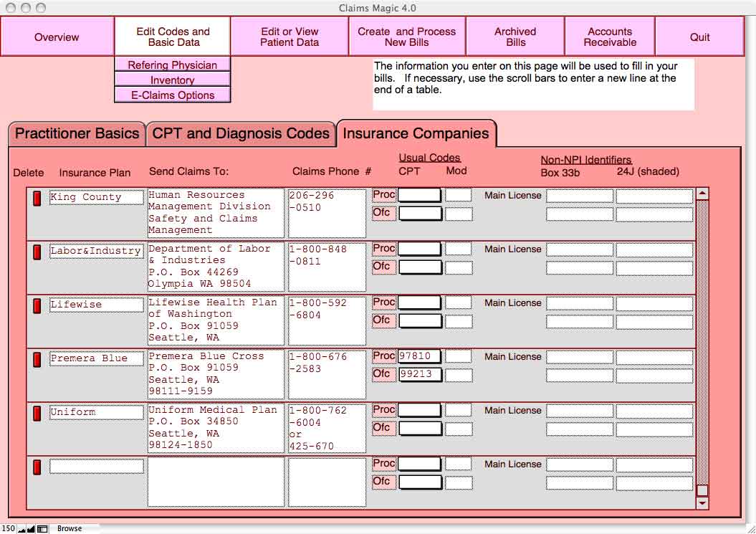Select the Insurance Companies tab
The height and width of the screenshot is (534, 756).
tap(416, 133)
